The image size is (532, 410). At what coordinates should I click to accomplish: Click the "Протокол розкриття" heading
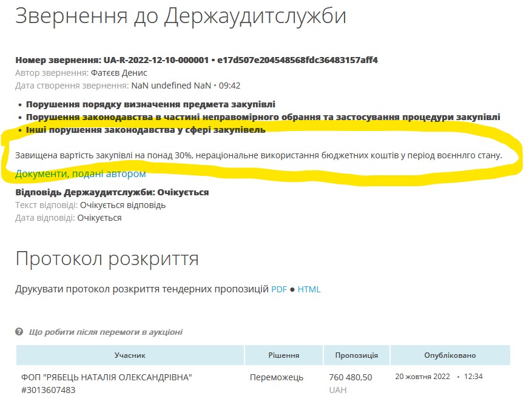tap(107, 259)
